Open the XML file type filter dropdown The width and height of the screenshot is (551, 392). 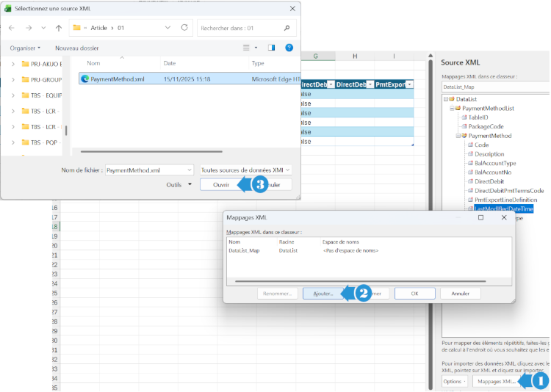[x=245, y=170]
